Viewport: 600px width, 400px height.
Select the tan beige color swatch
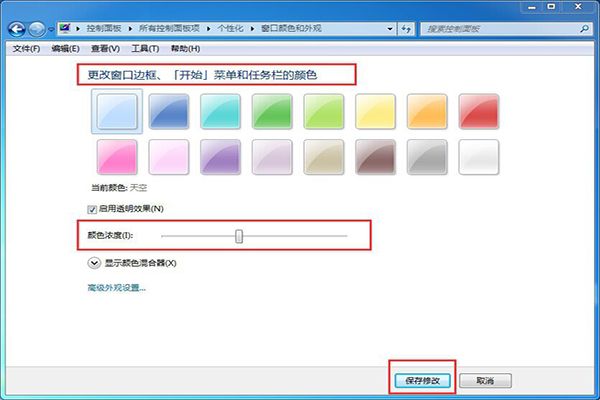click(x=324, y=157)
